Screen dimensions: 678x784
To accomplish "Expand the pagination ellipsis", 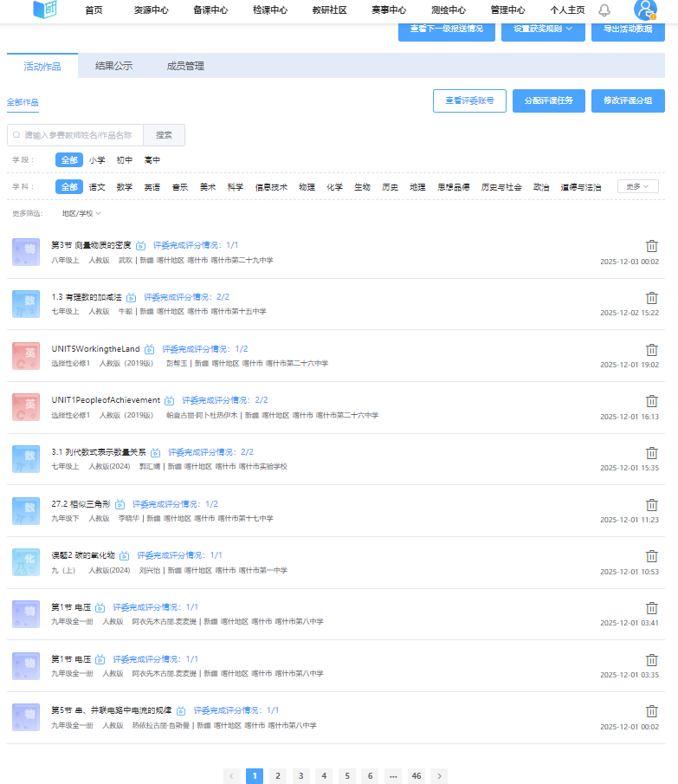I will 393,776.
